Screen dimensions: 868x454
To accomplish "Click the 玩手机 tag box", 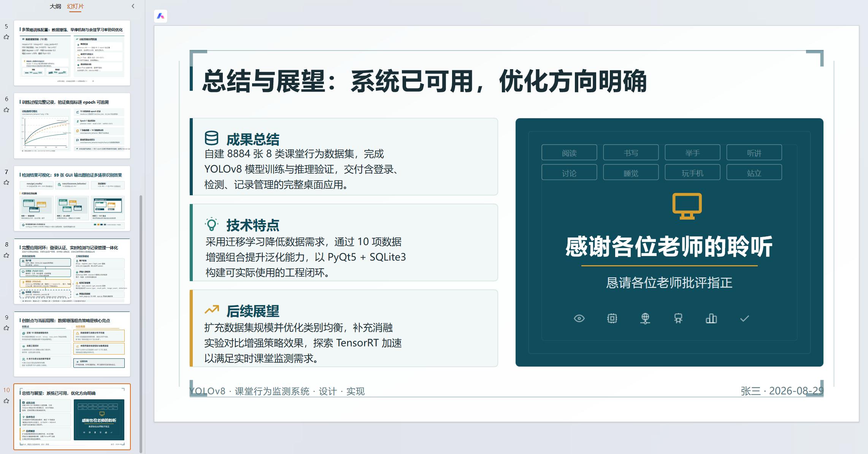I will point(692,172).
